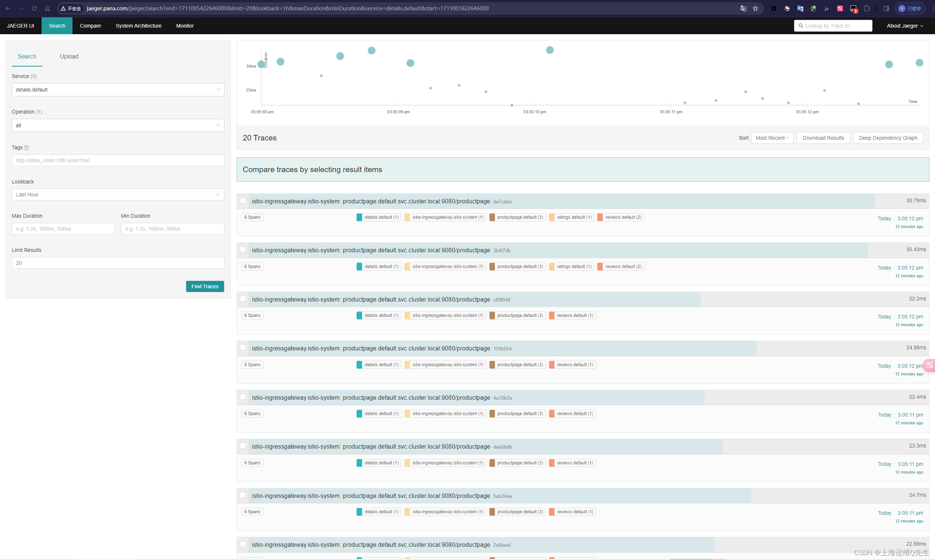Click the Download Results button
The image size is (935, 560).
[823, 138]
